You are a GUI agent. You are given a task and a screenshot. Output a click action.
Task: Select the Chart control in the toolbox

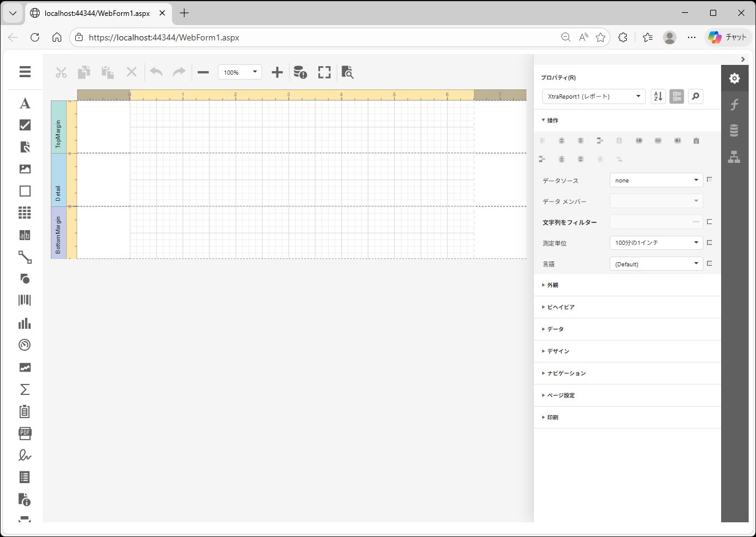pyautogui.click(x=25, y=323)
